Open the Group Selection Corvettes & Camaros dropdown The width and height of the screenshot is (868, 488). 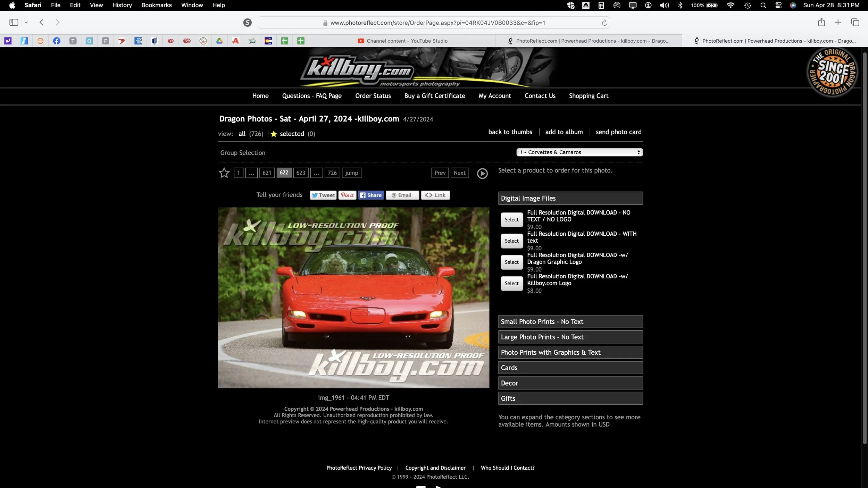[579, 152]
